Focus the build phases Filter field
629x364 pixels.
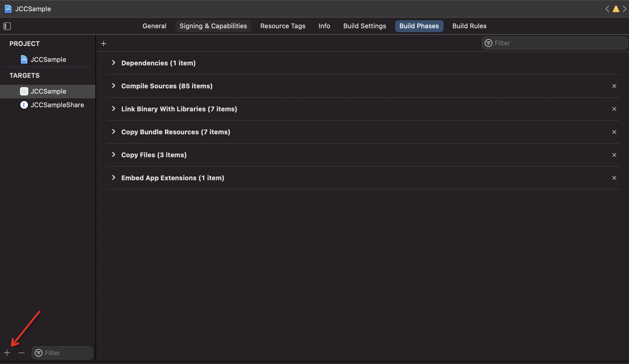pos(554,43)
